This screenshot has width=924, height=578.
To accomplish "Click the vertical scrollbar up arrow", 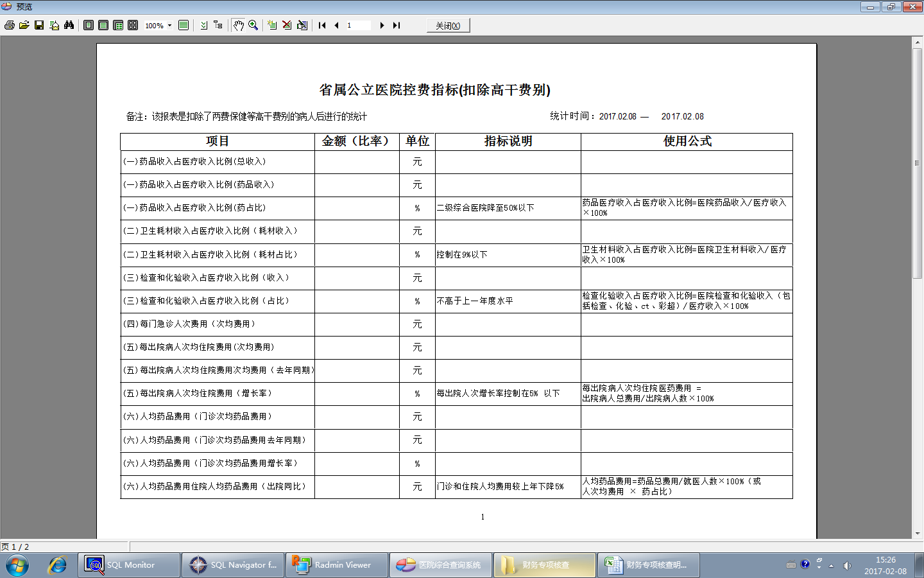I will [917, 42].
